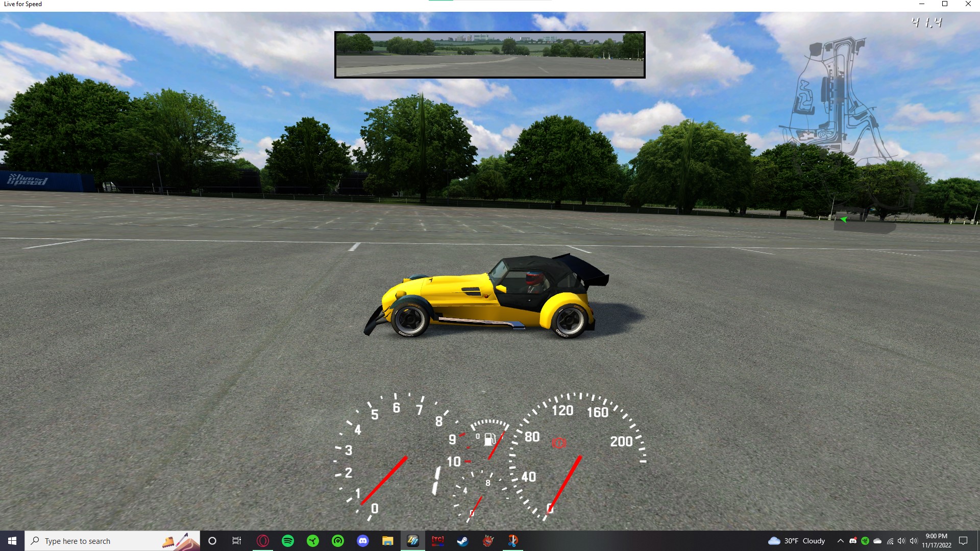The width and height of the screenshot is (980, 551).
Task: Expand the hidden system tray icons
Action: coord(840,541)
